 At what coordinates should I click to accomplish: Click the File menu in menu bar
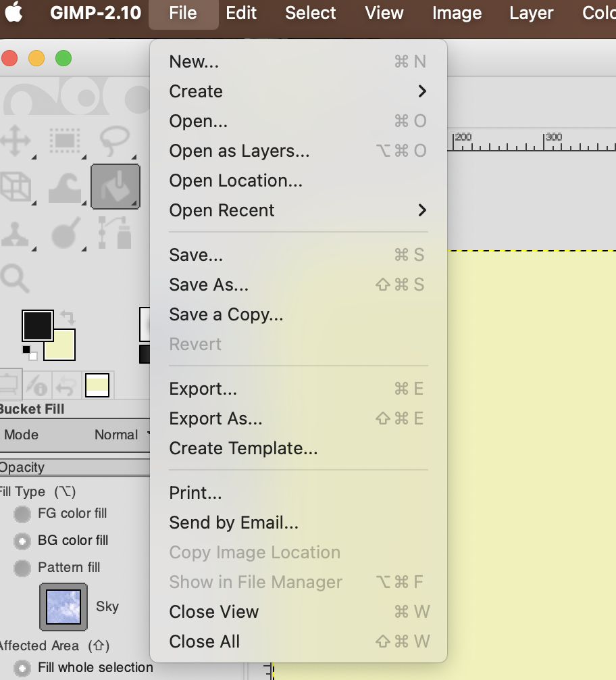click(x=183, y=14)
